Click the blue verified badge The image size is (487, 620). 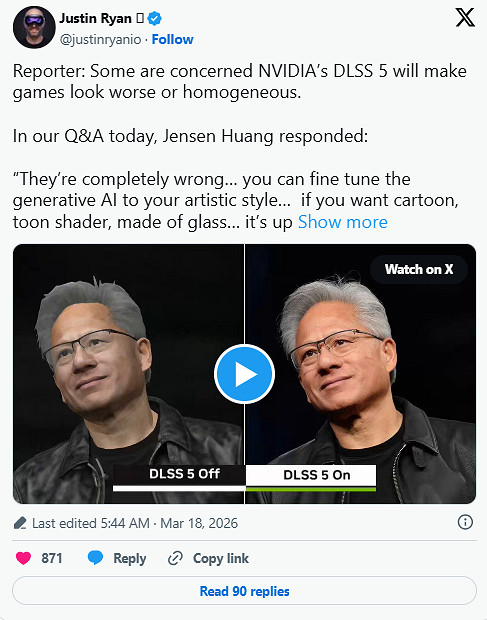154,19
